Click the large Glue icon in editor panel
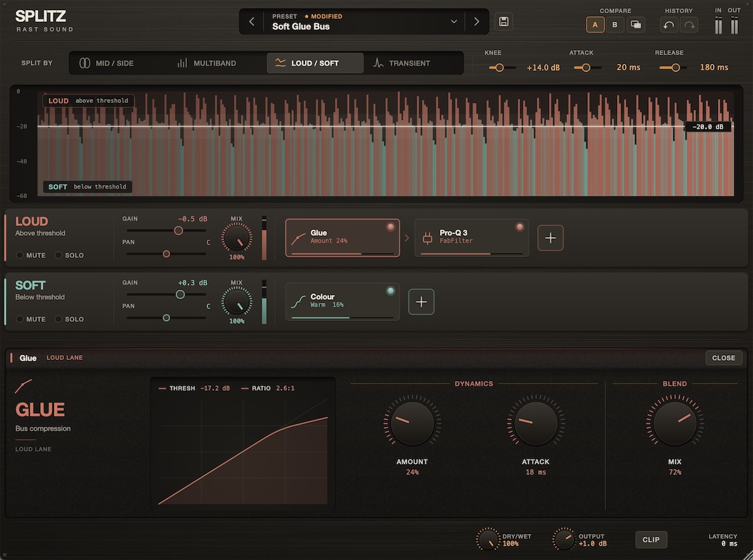753x560 pixels. coord(24,386)
